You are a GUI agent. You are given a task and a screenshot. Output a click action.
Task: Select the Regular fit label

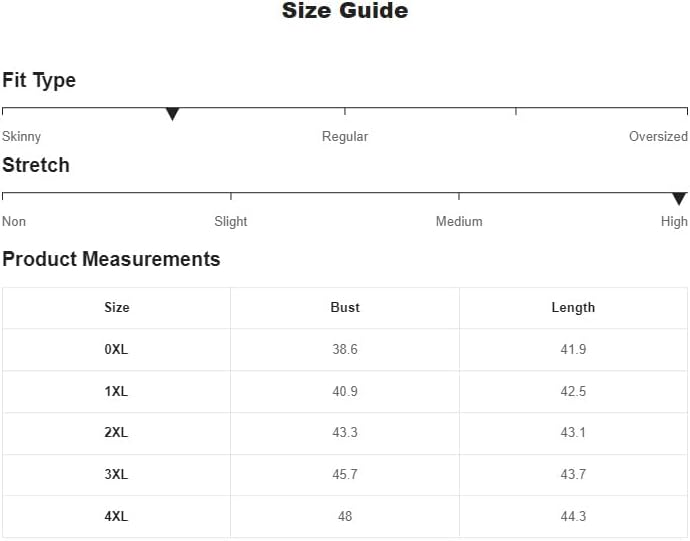[x=345, y=136]
